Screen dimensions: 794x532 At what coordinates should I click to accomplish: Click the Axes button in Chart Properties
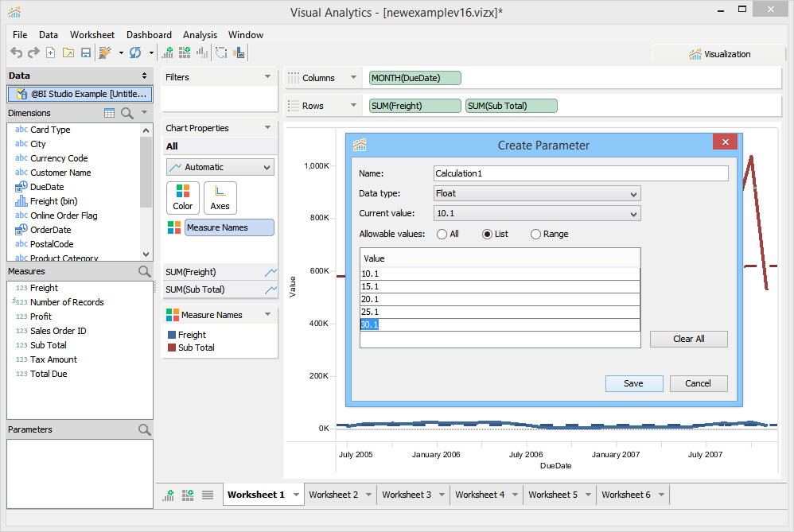(220, 197)
